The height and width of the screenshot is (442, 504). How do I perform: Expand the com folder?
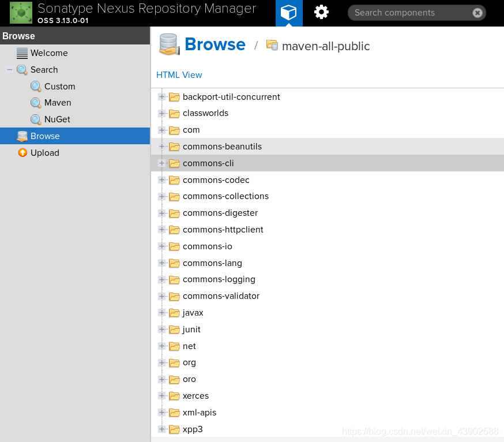point(162,130)
